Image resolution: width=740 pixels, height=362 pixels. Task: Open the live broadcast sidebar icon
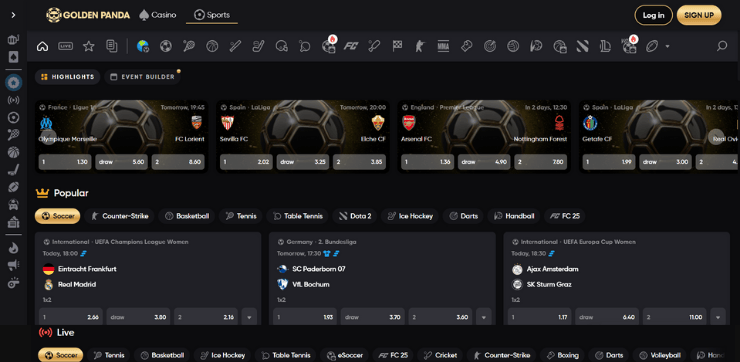(x=14, y=100)
